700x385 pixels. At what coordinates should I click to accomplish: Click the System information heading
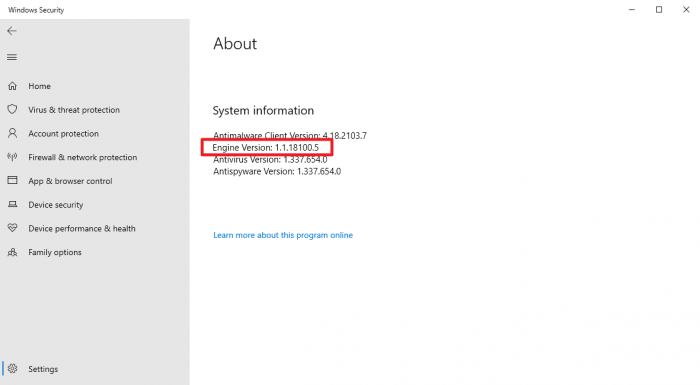(263, 110)
